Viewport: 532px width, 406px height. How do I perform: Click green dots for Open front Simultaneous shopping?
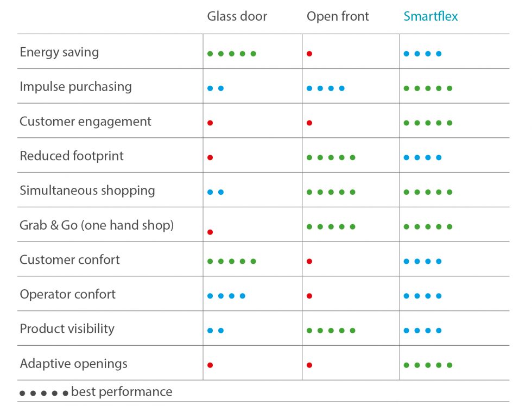[331, 192]
